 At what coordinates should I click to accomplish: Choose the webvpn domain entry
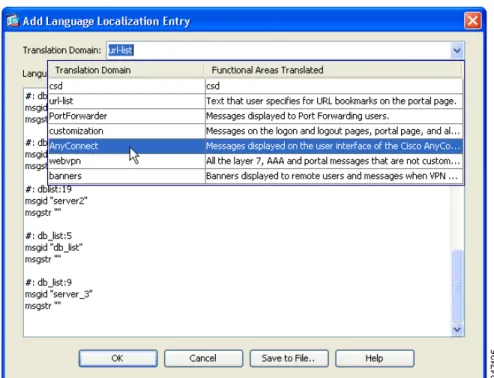pyautogui.click(x=256, y=161)
